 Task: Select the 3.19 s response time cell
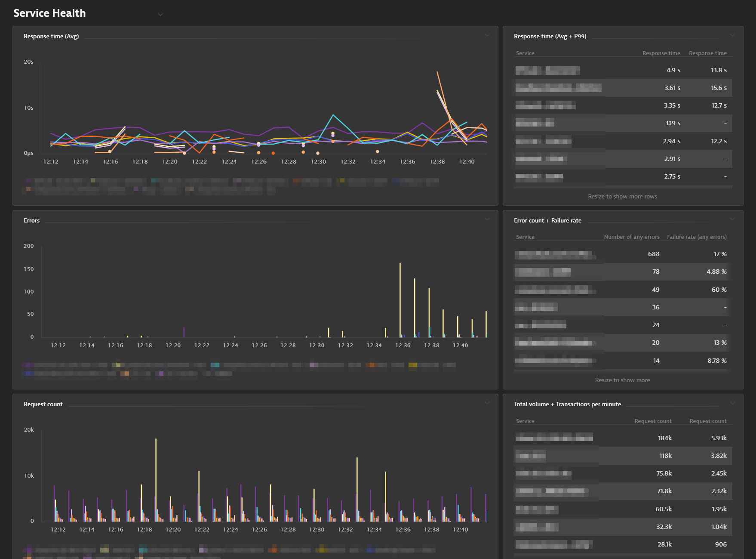673,123
